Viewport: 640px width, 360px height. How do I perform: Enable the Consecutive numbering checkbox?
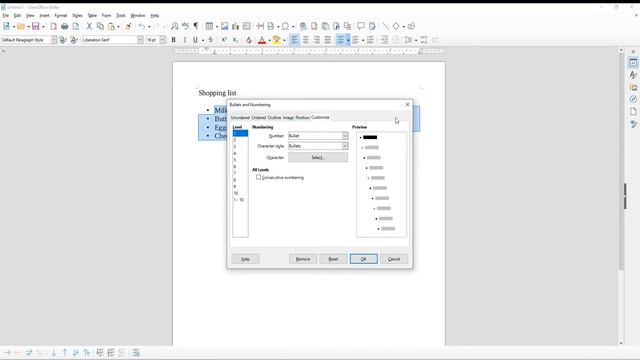click(258, 177)
